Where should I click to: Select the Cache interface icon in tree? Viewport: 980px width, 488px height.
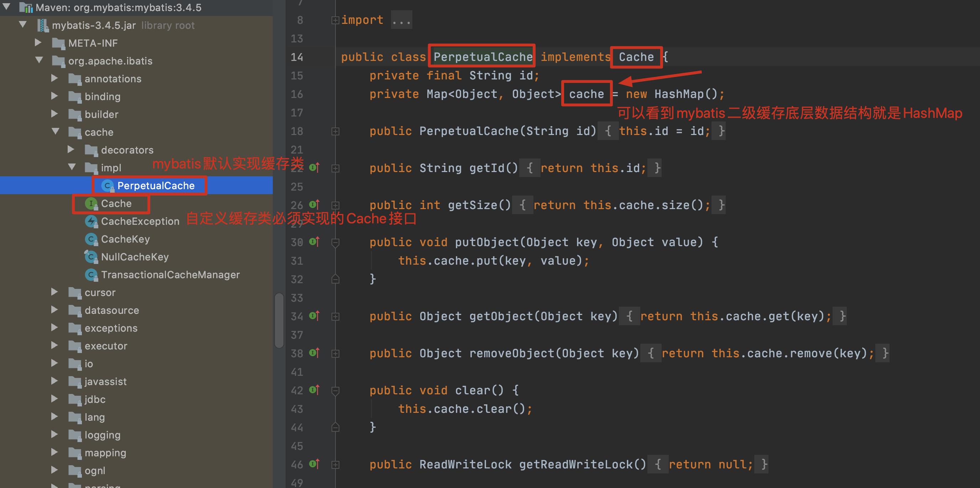91,204
